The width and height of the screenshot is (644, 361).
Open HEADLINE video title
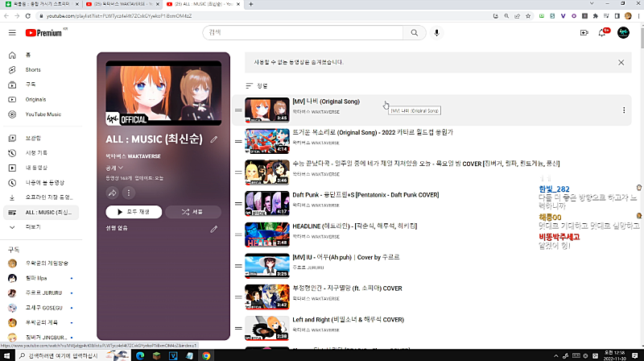354,226
